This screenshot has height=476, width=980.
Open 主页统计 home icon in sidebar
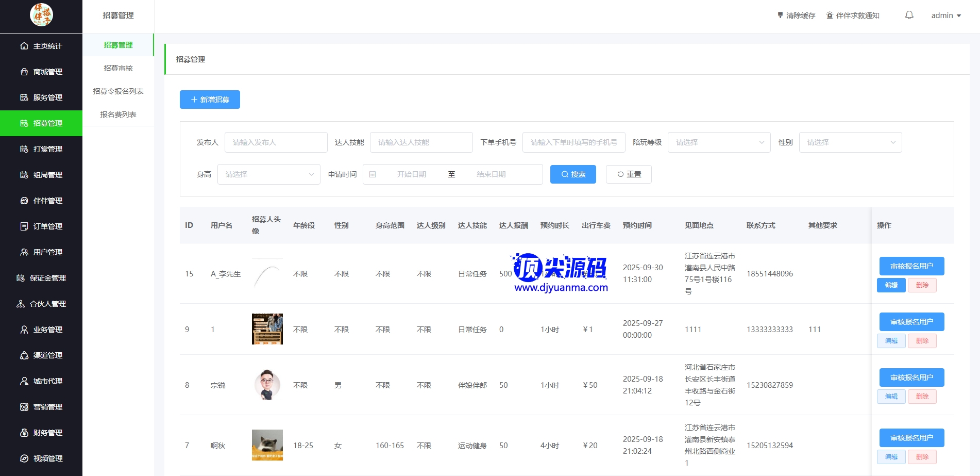tap(24, 46)
